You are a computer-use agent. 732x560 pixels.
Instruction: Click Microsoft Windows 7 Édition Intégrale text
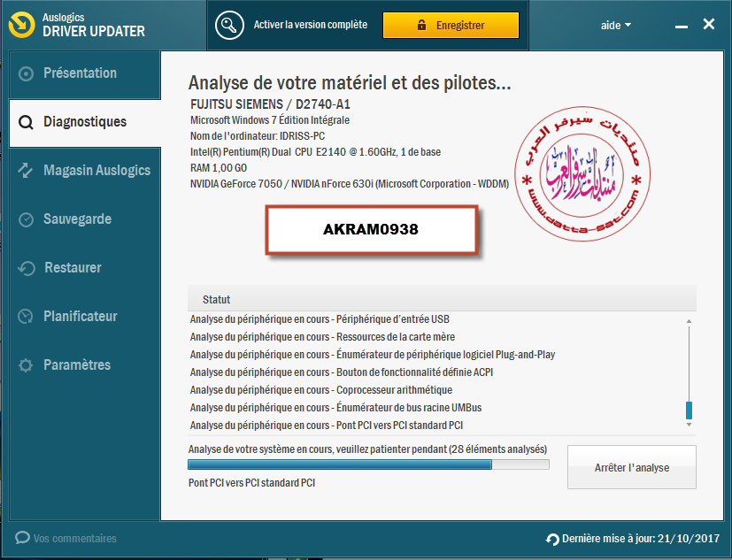[270, 120]
